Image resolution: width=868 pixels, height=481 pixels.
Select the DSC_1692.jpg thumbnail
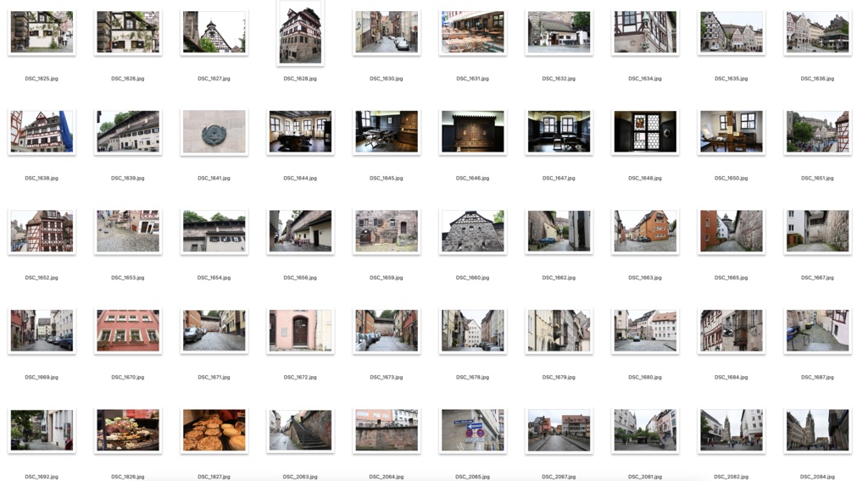[42, 430]
